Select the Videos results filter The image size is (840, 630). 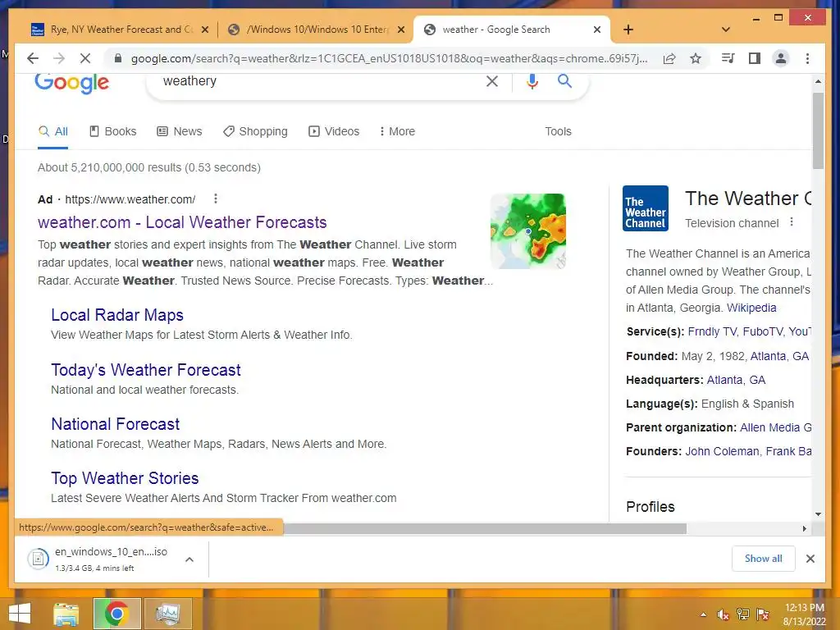(x=334, y=132)
